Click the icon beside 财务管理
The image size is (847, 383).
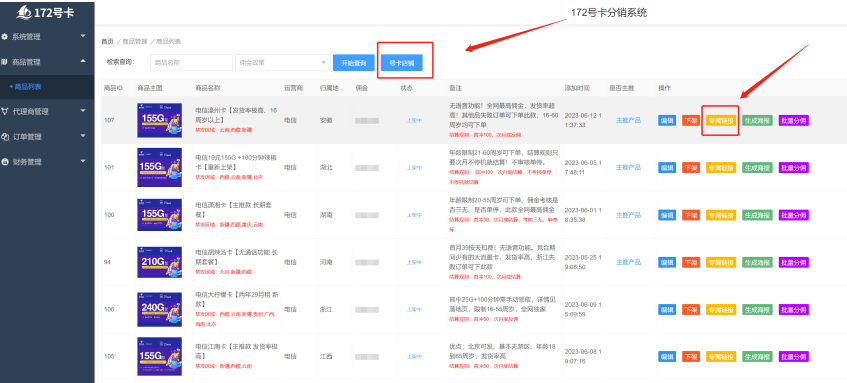pyautogui.click(x=5, y=162)
